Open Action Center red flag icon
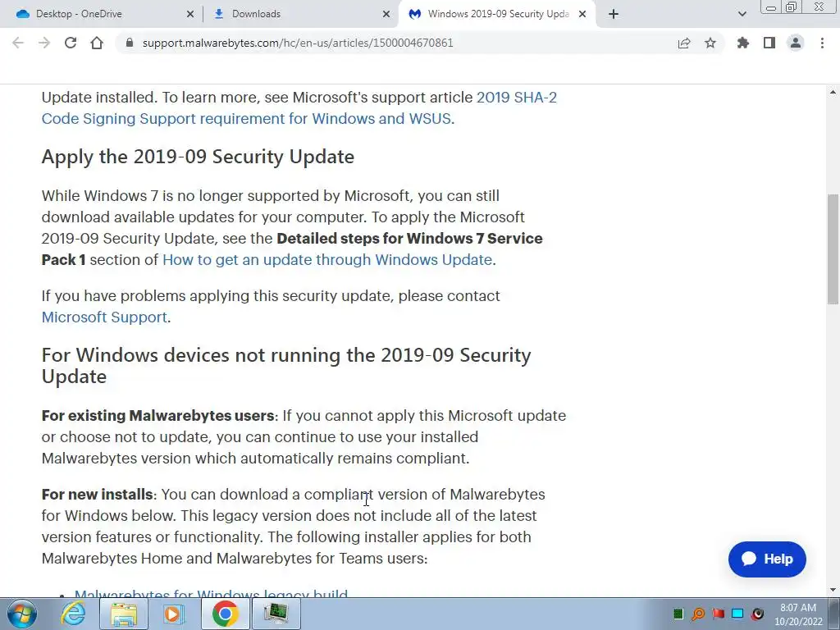The height and width of the screenshot is (630, 840). coord(718,614)
